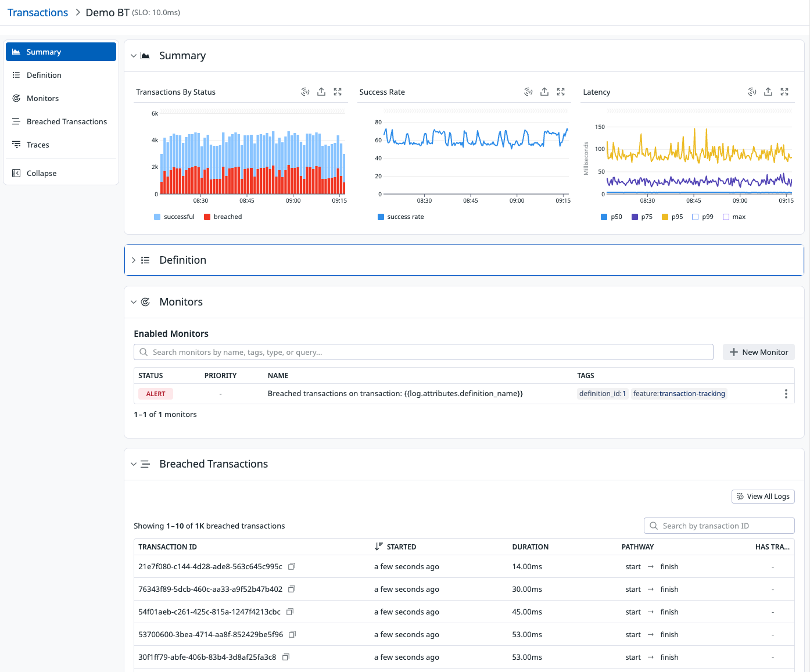Collapse the Monitors section

(134, 302)
